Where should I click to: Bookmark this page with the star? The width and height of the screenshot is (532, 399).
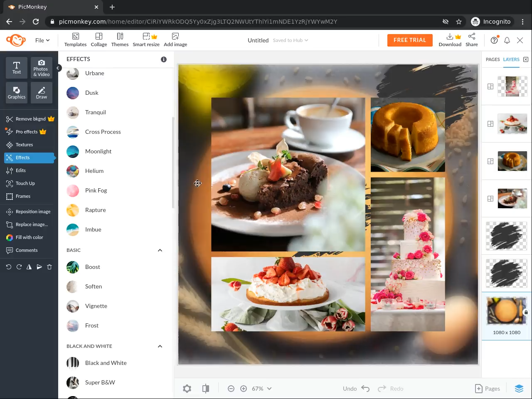point(459,22)
